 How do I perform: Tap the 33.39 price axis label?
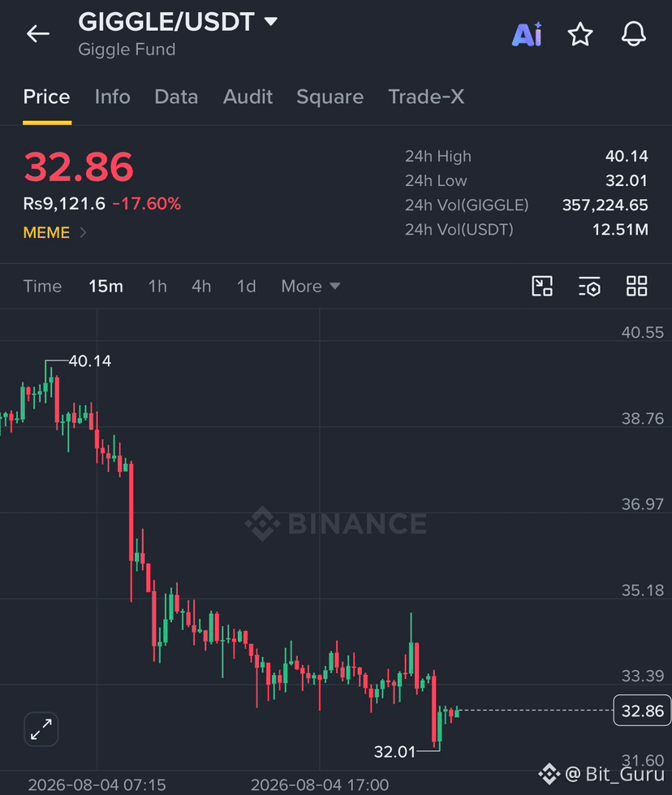point(643,676)
